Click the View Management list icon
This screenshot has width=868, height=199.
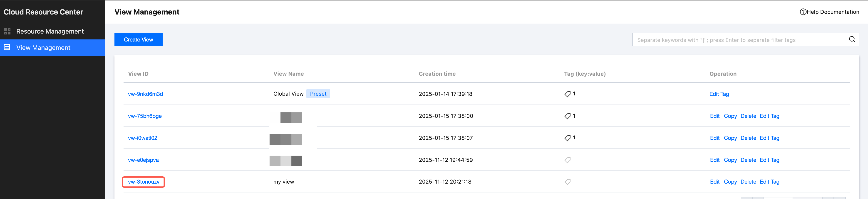pyautogui.click(x=7, y=47)
